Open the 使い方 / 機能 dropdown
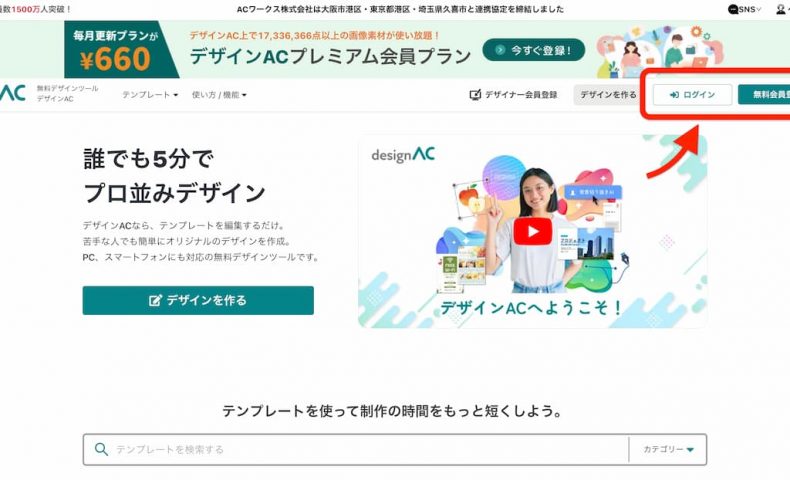Viewport: 790px width, 480px height. pos(219,95)
